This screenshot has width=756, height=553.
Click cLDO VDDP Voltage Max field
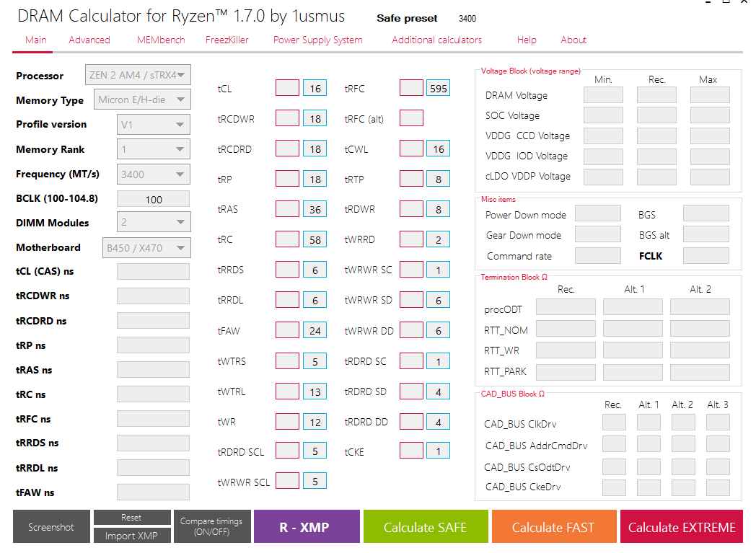[x=710, y=177]
